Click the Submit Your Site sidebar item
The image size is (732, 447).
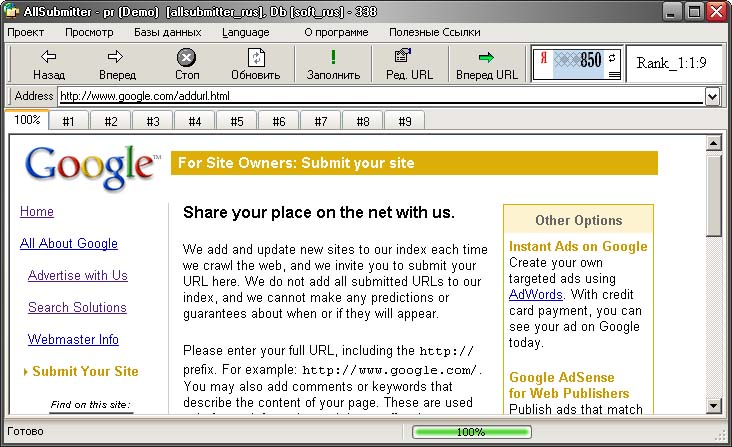click(85, 371)
